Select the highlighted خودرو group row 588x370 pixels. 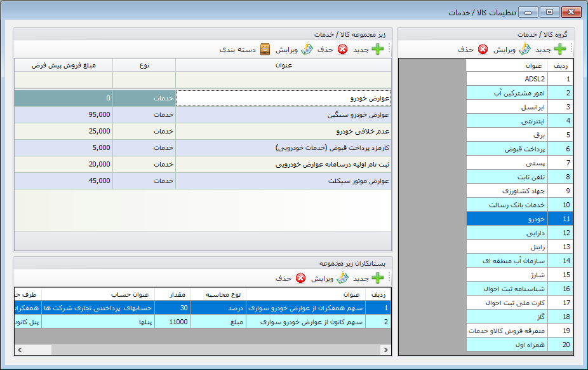click(x=519, y=219)
